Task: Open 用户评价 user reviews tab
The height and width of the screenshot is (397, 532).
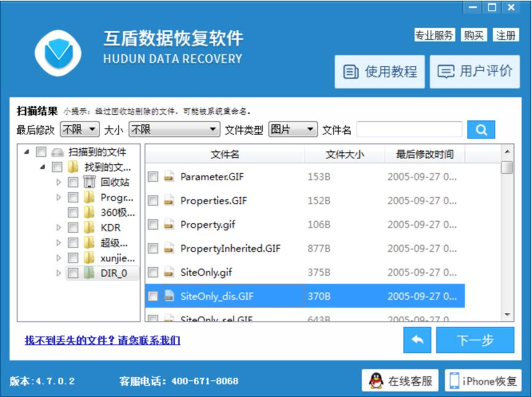Action: click(474, 72)
